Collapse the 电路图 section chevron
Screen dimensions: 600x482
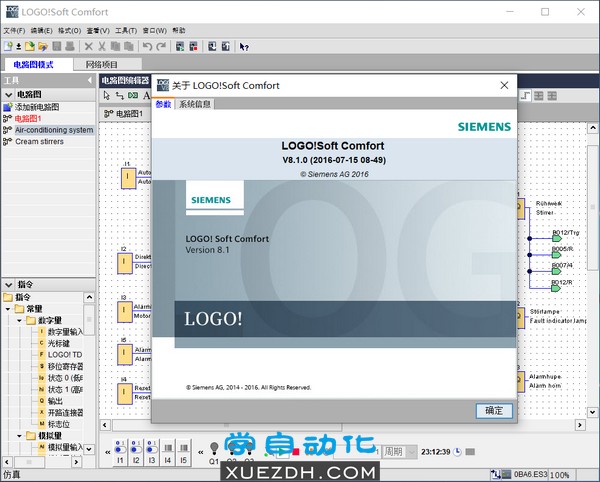click(x=9, y=94)
